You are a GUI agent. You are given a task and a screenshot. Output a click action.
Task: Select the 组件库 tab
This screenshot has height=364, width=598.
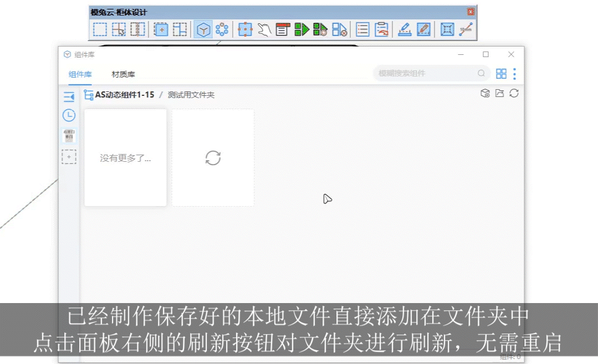point(80,74)
